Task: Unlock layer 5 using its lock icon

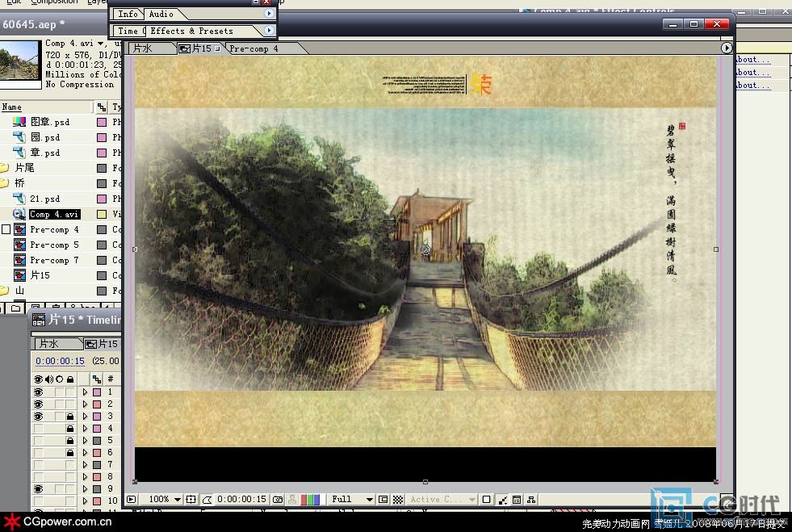Action: (70, 441)
